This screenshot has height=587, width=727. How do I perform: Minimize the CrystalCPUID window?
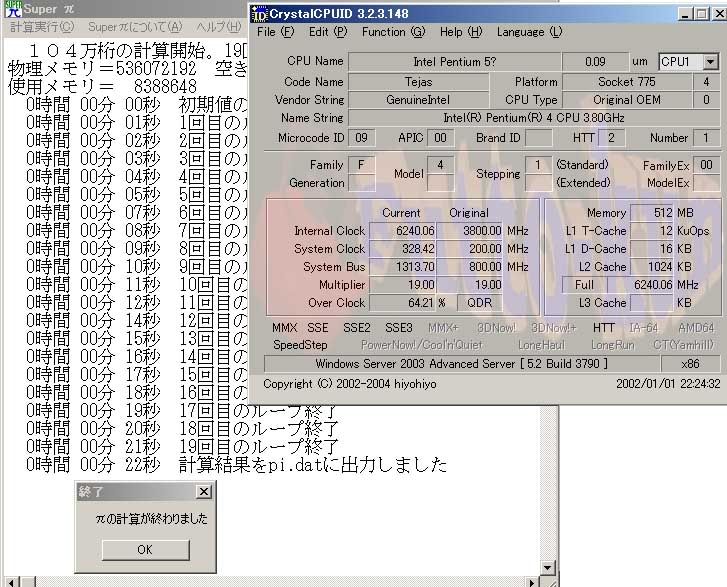tap(685, 14)
